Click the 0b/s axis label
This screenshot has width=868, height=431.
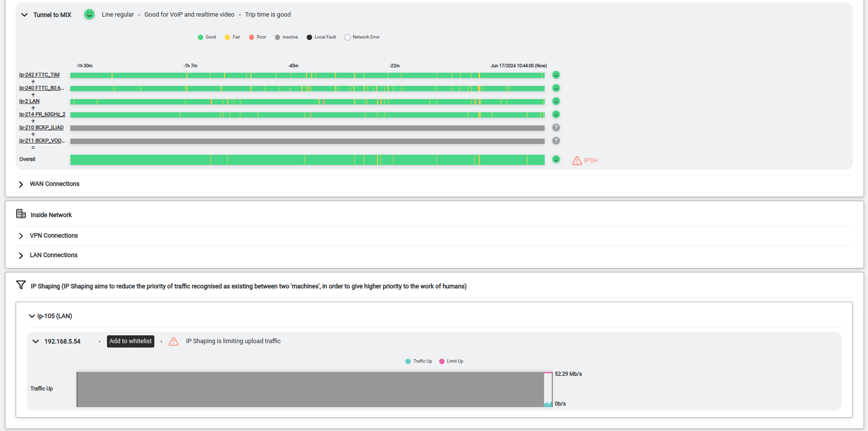point(560,404)
